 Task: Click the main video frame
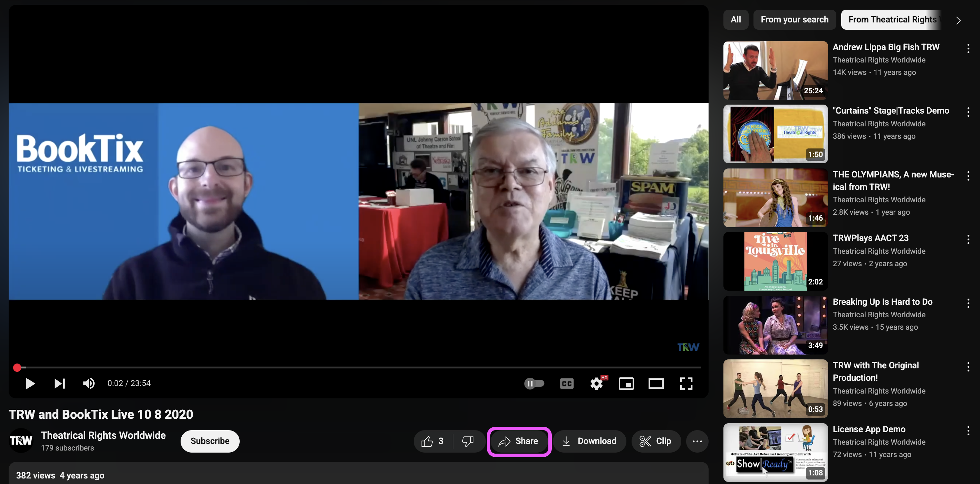(x=358, y=201)
